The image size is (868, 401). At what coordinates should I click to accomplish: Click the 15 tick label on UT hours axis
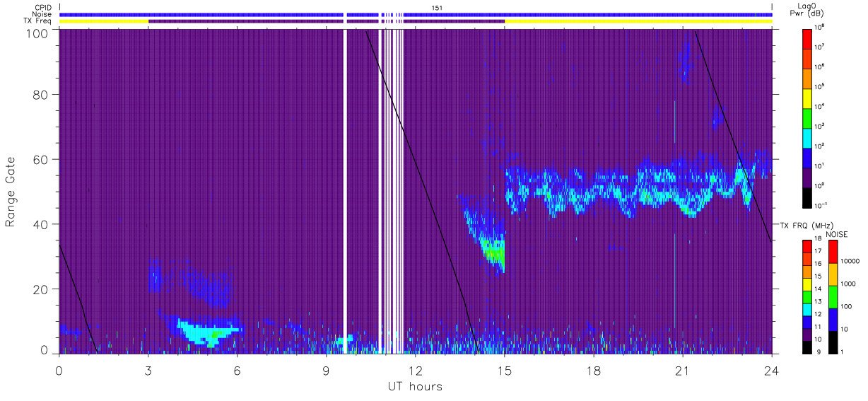click(x=505, y=370)
